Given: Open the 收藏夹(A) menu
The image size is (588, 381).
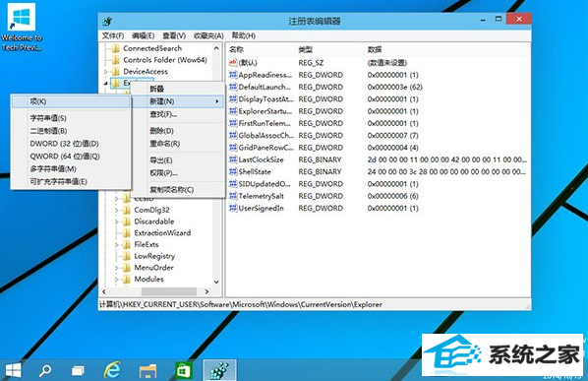Looking at the screenshot, I should [208, 35].
